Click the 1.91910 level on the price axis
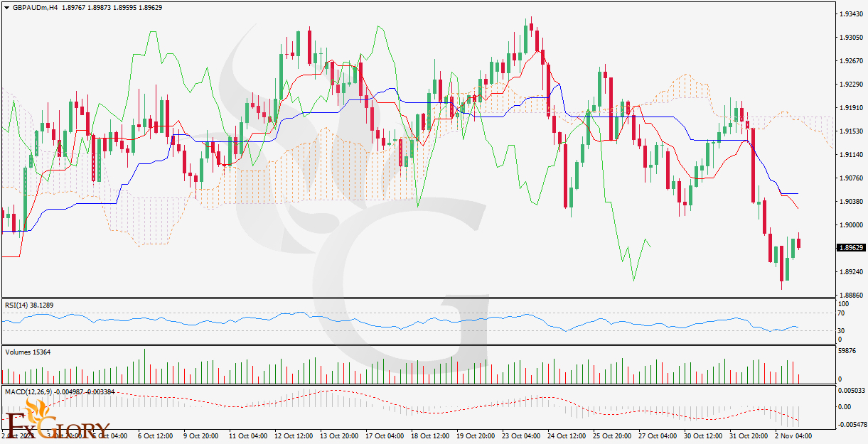 [851, 107]
